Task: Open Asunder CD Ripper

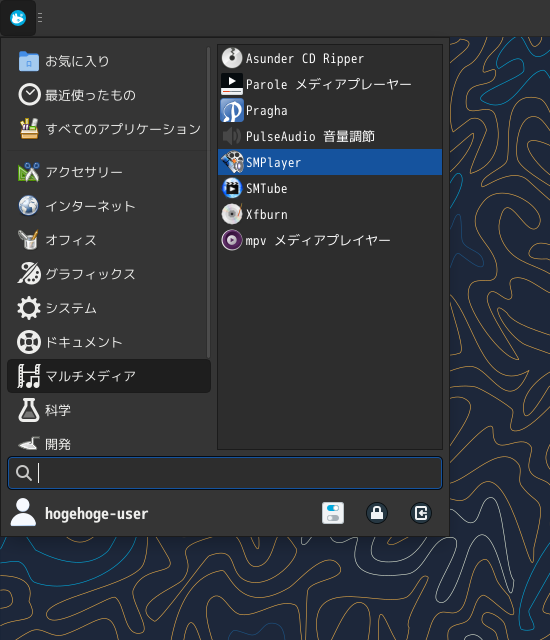Action: 330,58
